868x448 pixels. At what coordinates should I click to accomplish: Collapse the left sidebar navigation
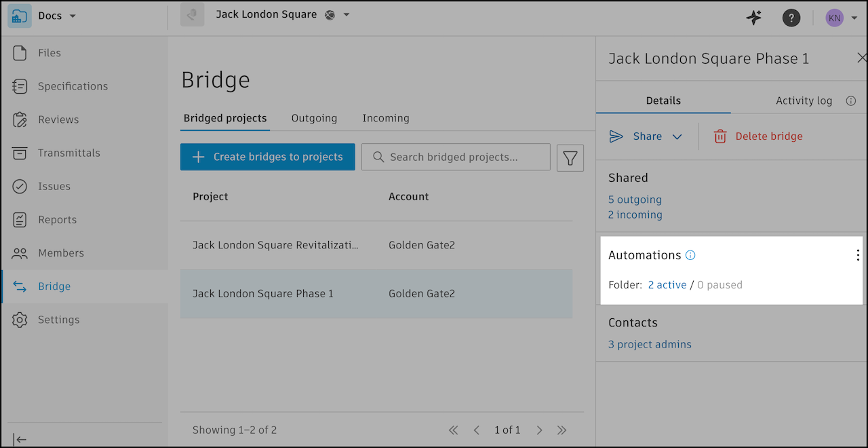(20, 439)
